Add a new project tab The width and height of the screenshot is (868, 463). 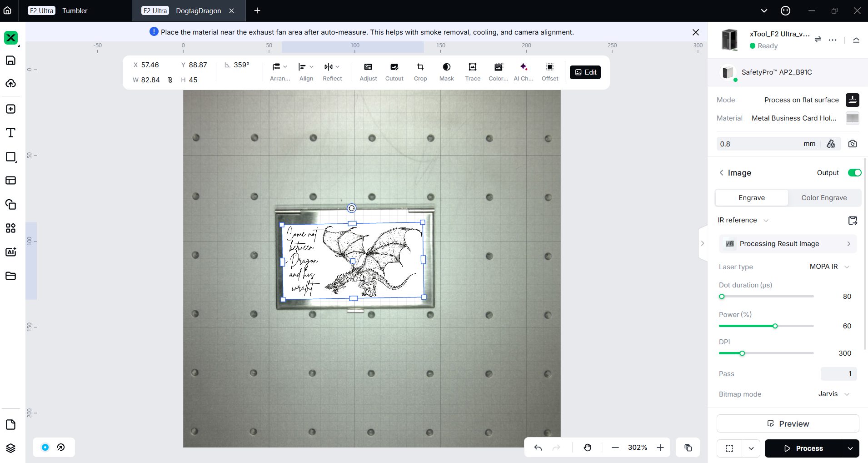point(257,11)
